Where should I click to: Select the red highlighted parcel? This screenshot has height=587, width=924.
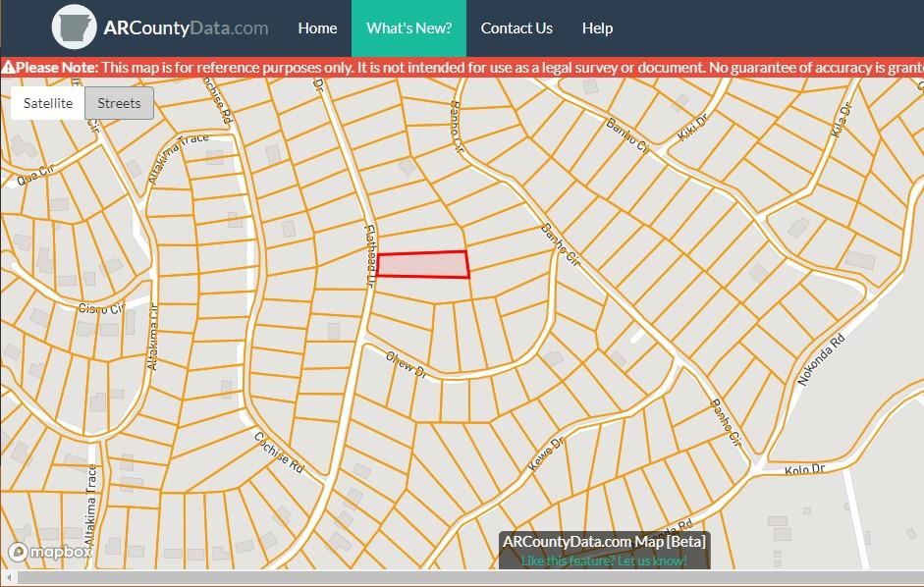[422, 265]
